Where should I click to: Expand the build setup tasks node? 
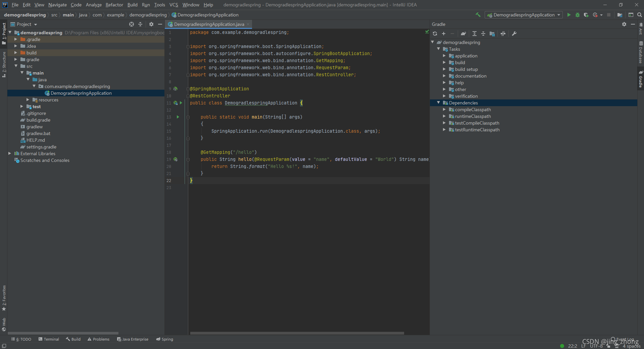pos(444,69)
